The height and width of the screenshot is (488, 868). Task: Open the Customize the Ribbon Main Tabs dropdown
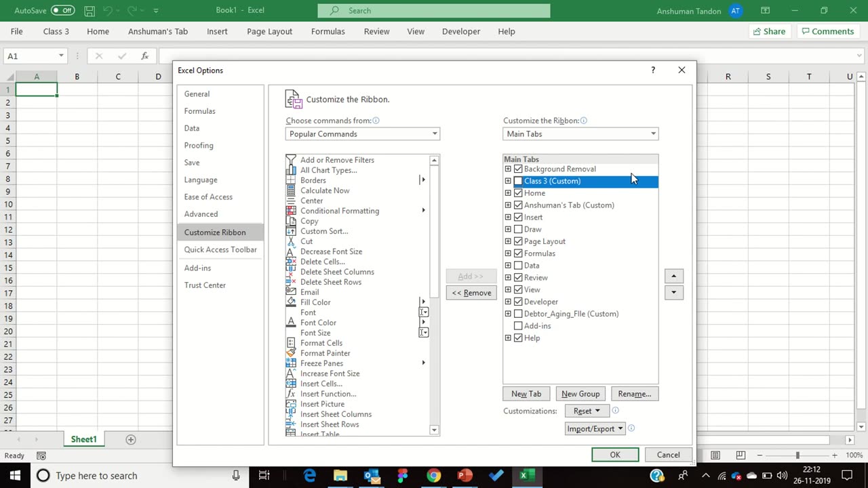(580, 134)
